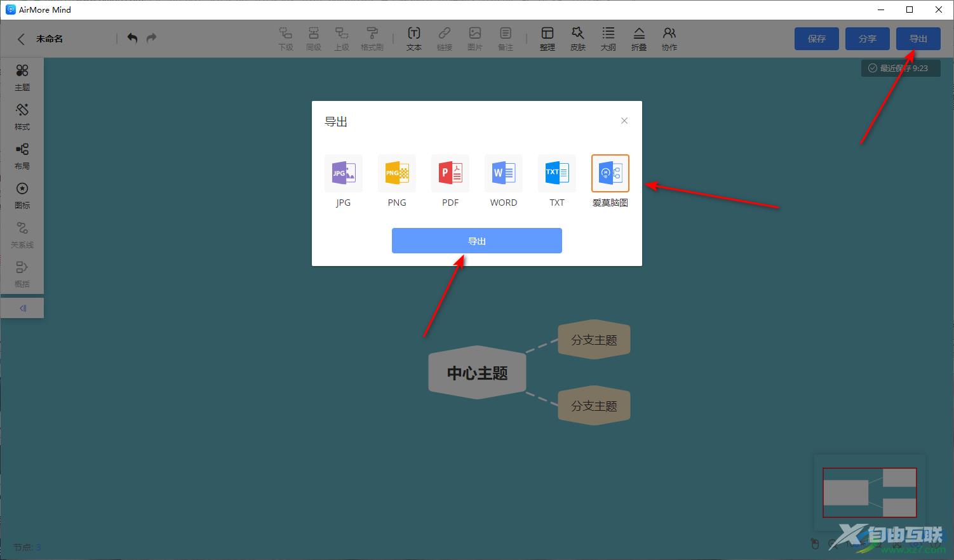954x560 pixels.
Task: Open the 皮肤 skin options
Action: [578, 39]
